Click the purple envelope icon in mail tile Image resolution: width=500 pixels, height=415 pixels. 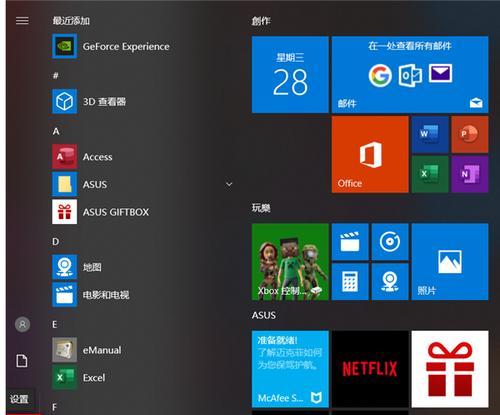pyautogui.click(x=440, y=73)
